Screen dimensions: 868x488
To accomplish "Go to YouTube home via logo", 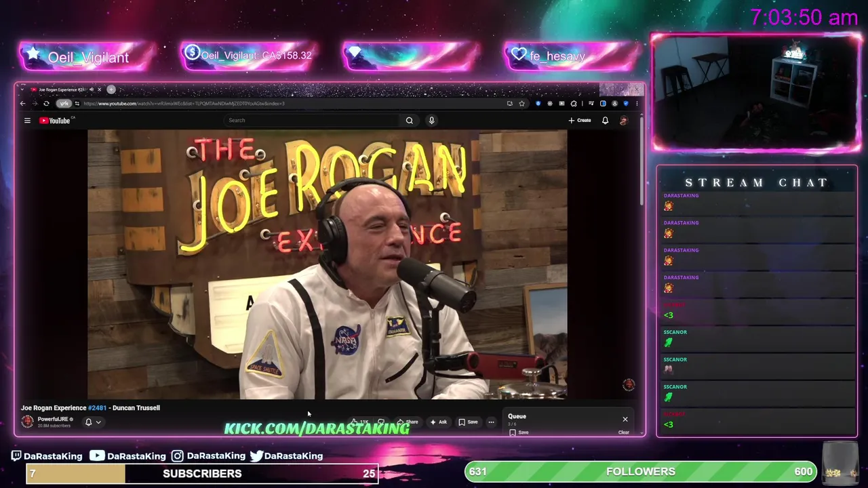I will (54, 121).
